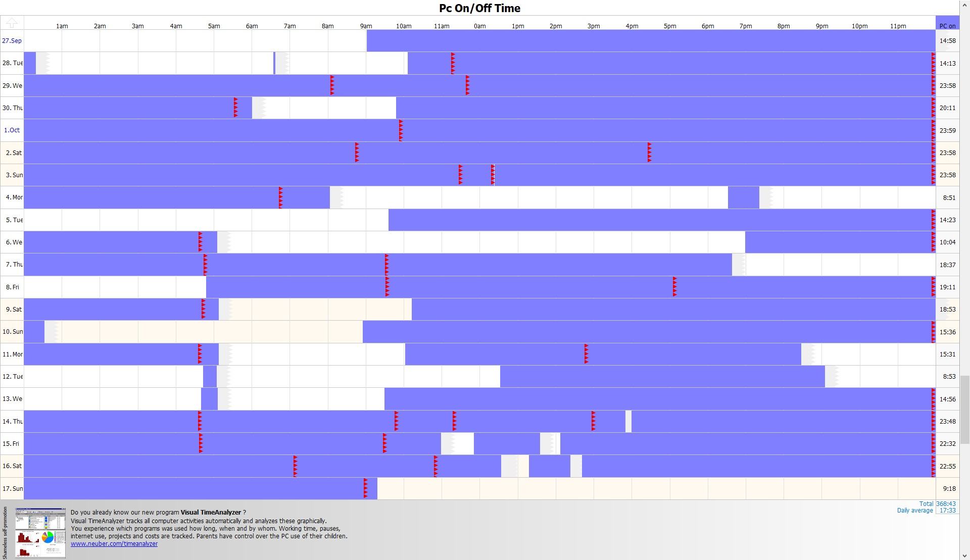This screenshot has width=970, height=560.
Task: Click the 1am hour label in the header
Action: click(62, 26)
